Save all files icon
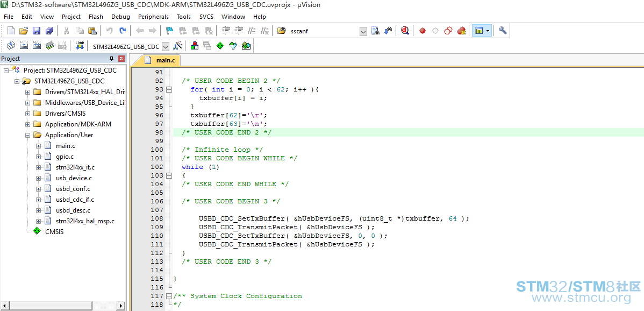The width and height of the screenshot is (644, 311). coord(49,31)
